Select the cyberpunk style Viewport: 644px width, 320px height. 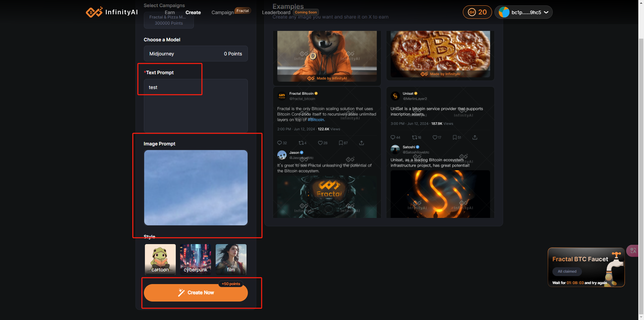pyautogui.click(x=196, y=259)
